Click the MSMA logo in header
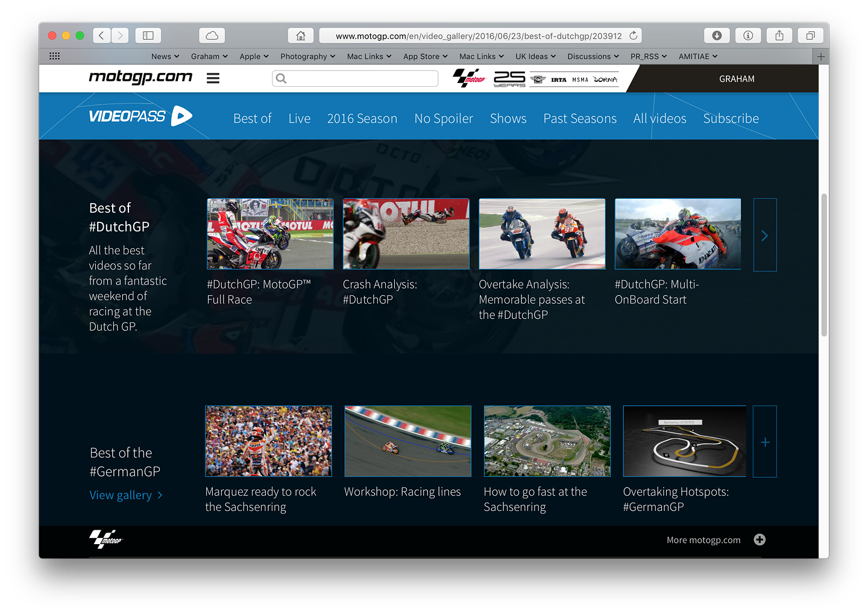The image size is (868, 614). 580,80
